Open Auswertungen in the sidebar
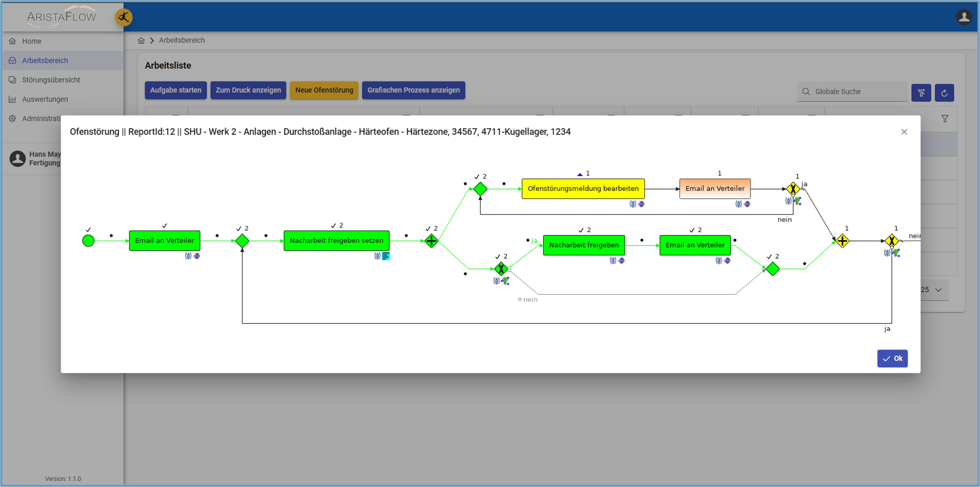This screenshot has height=487, width=980. (45, 99)
